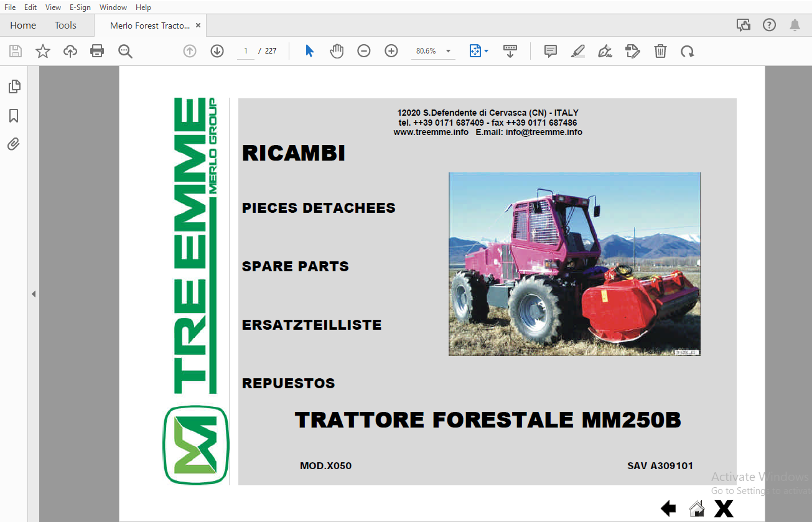Viewport: 812px width, 522px height.
Task: Click the scrolling mode keyboard icon
Action: point(510,51)
